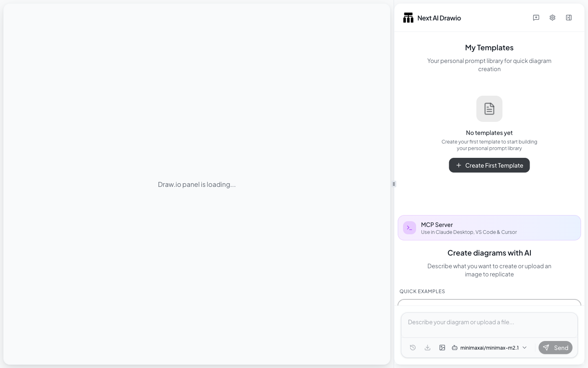Open the minimaxai/minimax-m2.1 model selector
This screenshot has height=368, width=588.
489,348
